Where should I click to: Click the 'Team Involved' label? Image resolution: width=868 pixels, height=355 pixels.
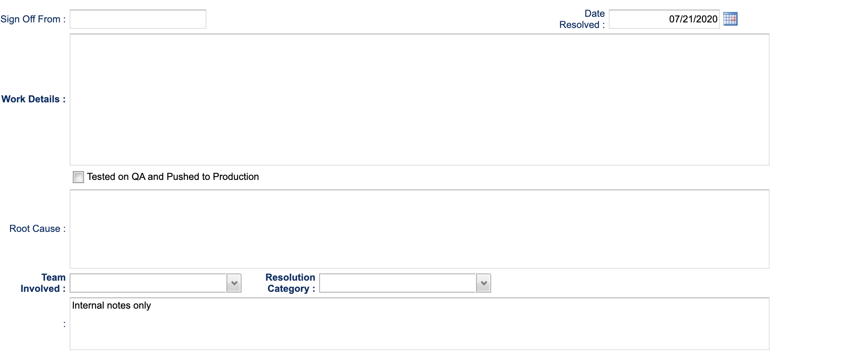point(43,283)
